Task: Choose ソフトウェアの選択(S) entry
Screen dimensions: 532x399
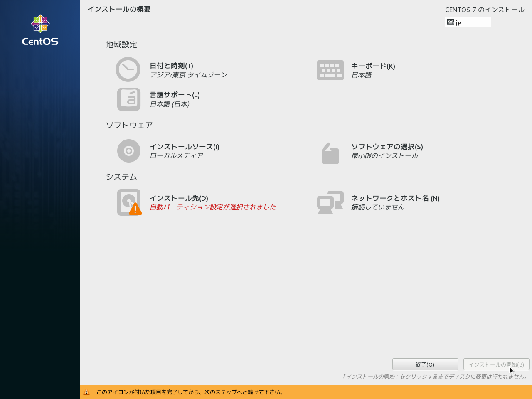Action: click(x=387, y=147)
